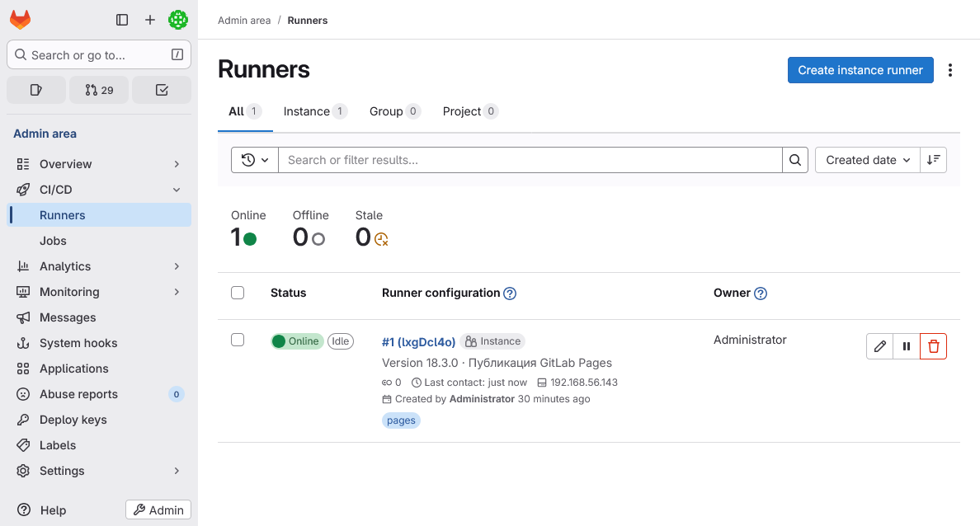Viewport: 980px width, 526px height.
Task: Open the #1 (lxgDcl4o) runner link
Action: 419,341
